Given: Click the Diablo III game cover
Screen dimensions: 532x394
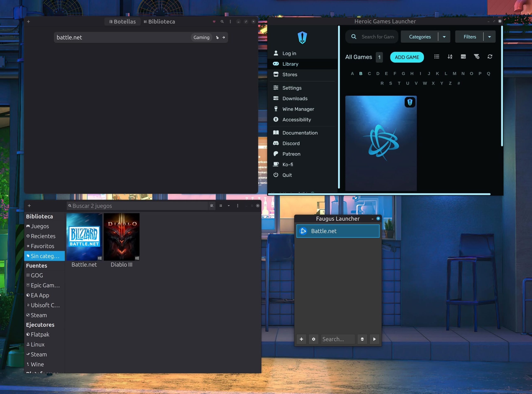Looking at the screenshot, I should (x=122, y=236).
